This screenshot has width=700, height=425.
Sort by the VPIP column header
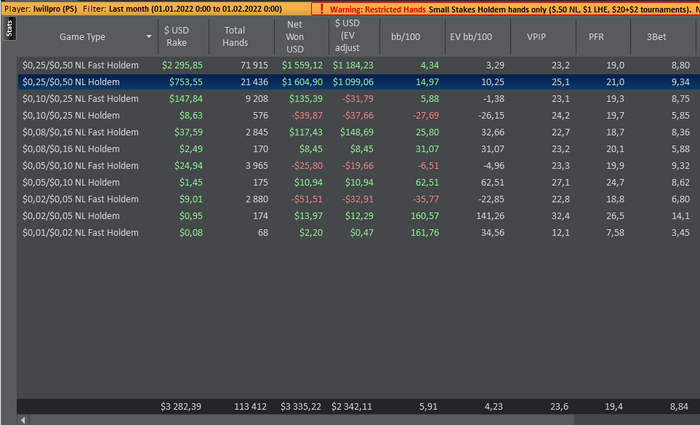(x=536, y=37)
